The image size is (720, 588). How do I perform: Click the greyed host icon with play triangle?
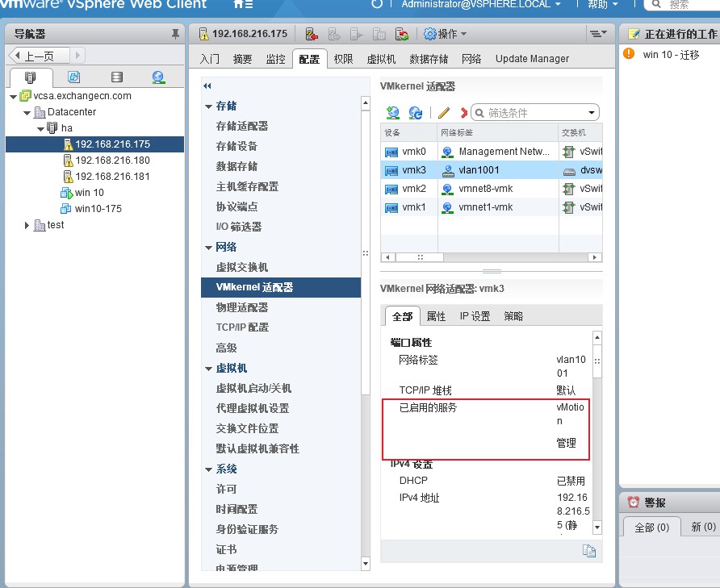pos(356,34)
